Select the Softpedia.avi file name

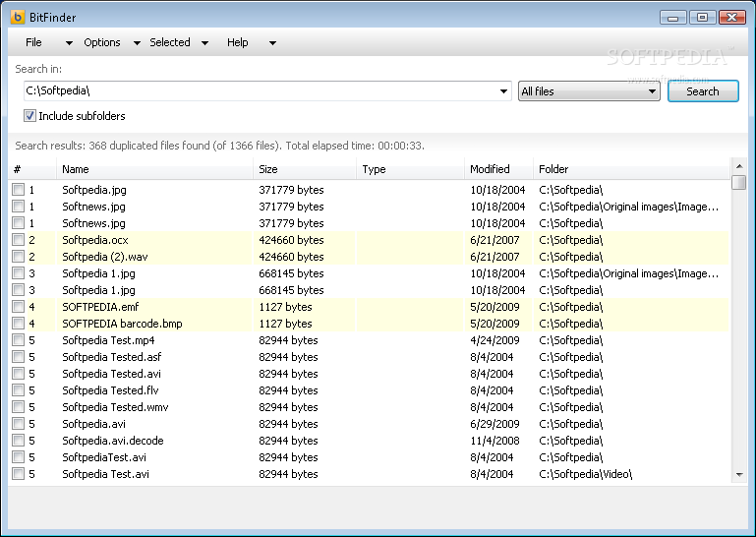pos(94,424)
